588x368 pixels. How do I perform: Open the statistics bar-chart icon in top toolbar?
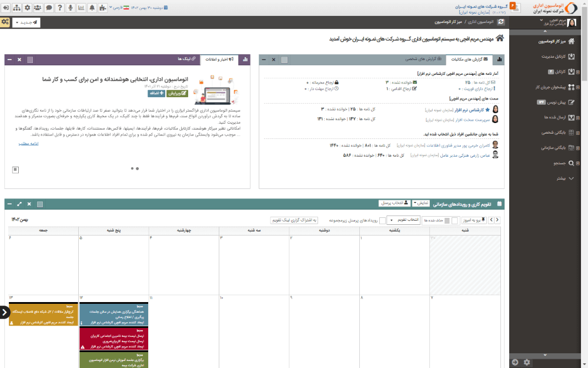tap(82, 8)
